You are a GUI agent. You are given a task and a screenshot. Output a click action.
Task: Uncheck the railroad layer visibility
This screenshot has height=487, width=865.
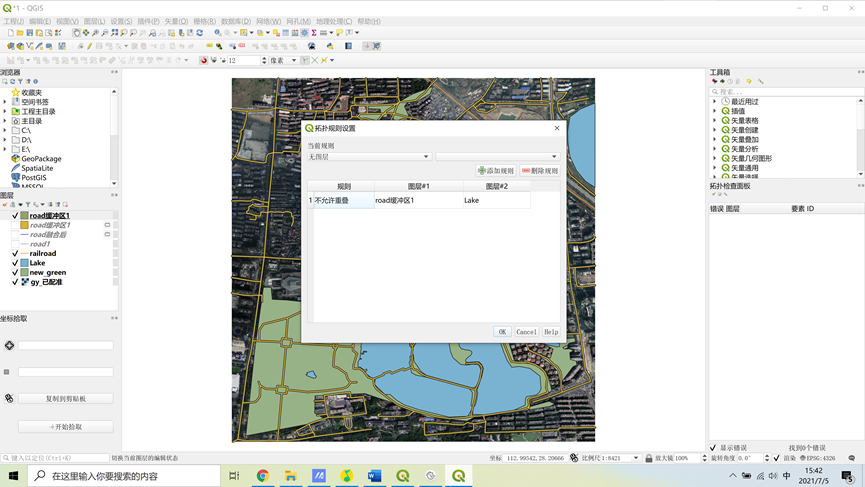15,254
